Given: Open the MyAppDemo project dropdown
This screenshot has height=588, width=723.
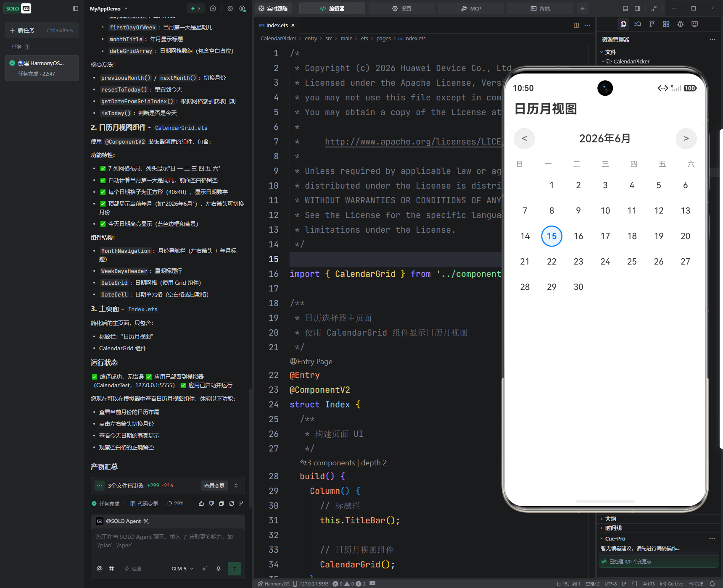Looking at the screenshot, I should point(108,8).
